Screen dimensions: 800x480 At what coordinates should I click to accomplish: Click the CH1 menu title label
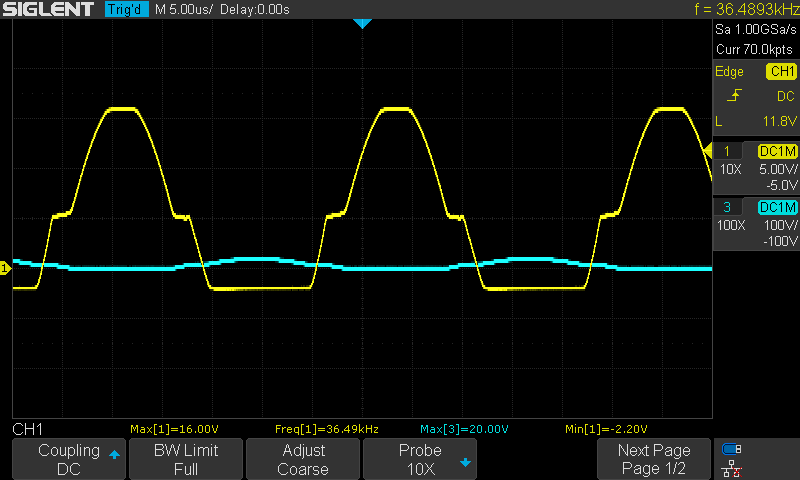pos(28,430)
